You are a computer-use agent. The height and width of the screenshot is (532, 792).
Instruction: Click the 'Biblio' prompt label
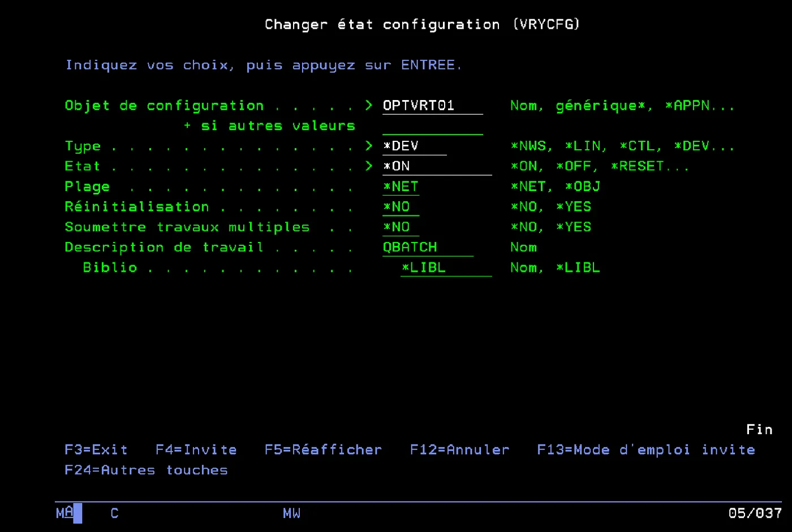coord(110,269)
